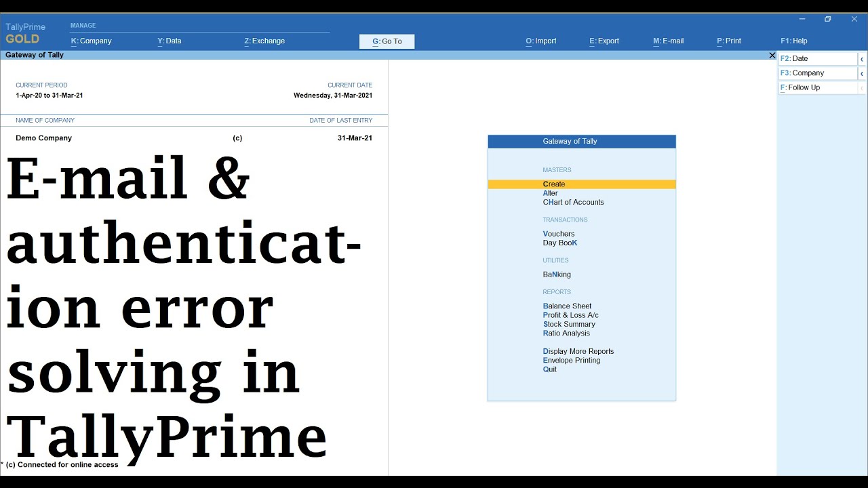
Task: Click the period 1-Apr-20 to 31-Mar-21
Action: click(x=50, y=96)
